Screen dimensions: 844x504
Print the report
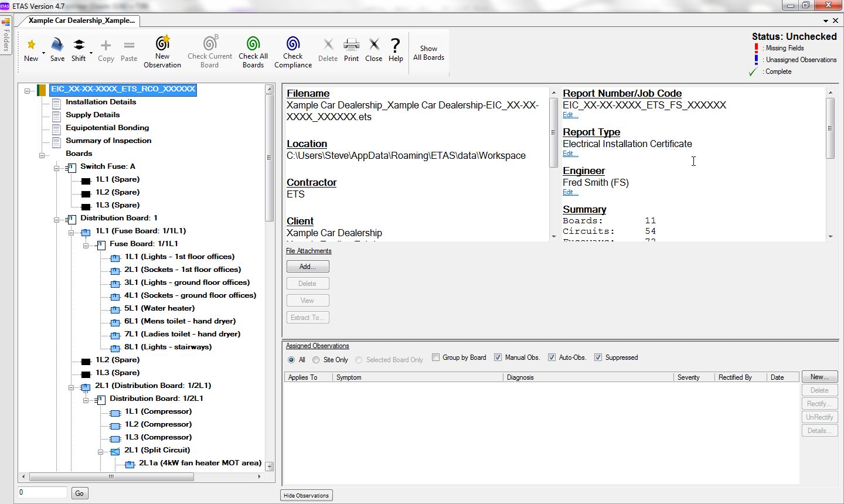pos(352,50)
